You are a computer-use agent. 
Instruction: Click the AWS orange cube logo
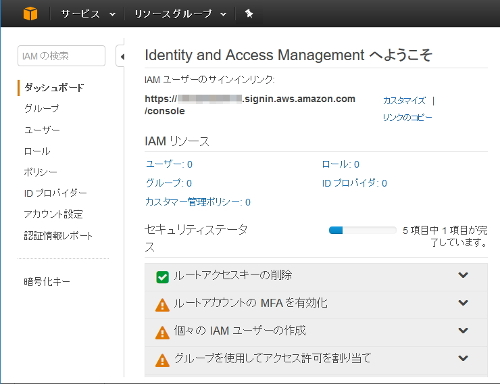[30, 14]
